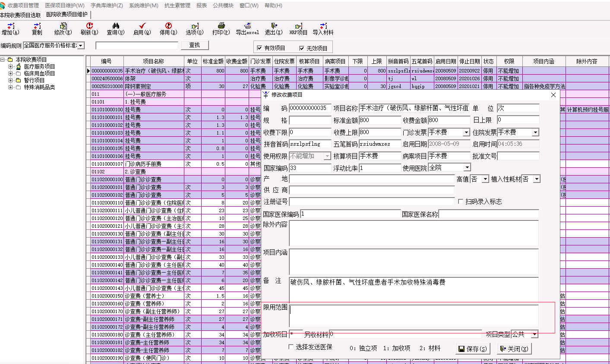Click the 备注 text area

click(414, 289)
